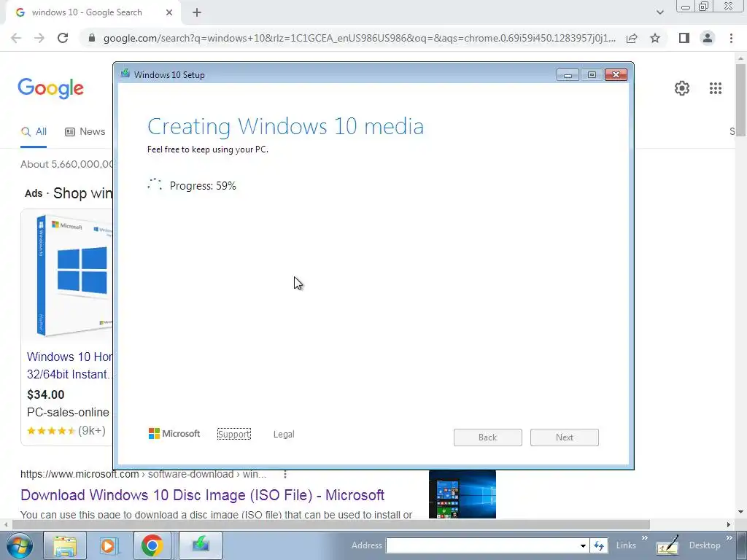747x560 pixels.
Task: Expand the taskbar Address dropdown arrow
Action: pos(583,545)
